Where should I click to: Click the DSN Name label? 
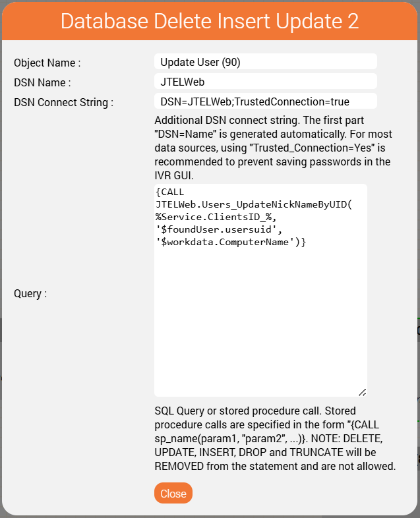tap(42, 82)
